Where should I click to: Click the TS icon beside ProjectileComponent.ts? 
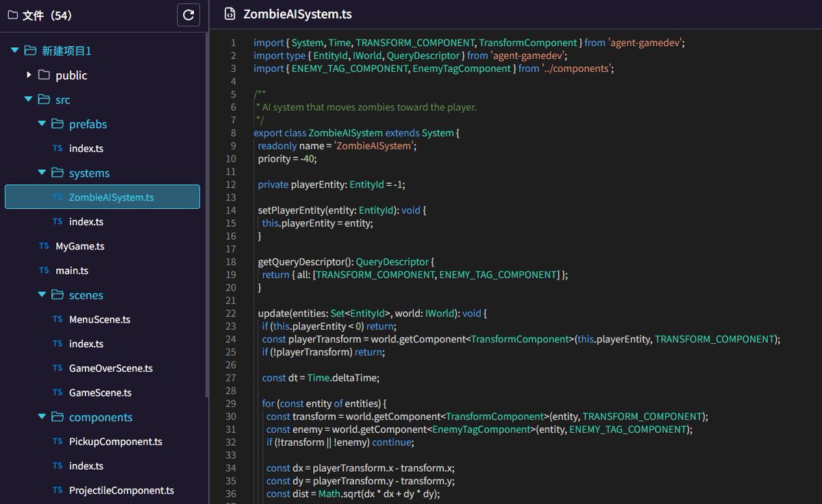point(58,490)
